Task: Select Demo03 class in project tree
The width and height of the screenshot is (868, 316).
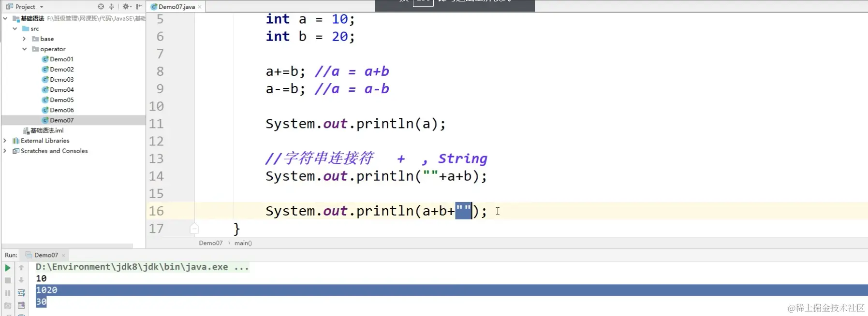Action: (x=58, y=79)
